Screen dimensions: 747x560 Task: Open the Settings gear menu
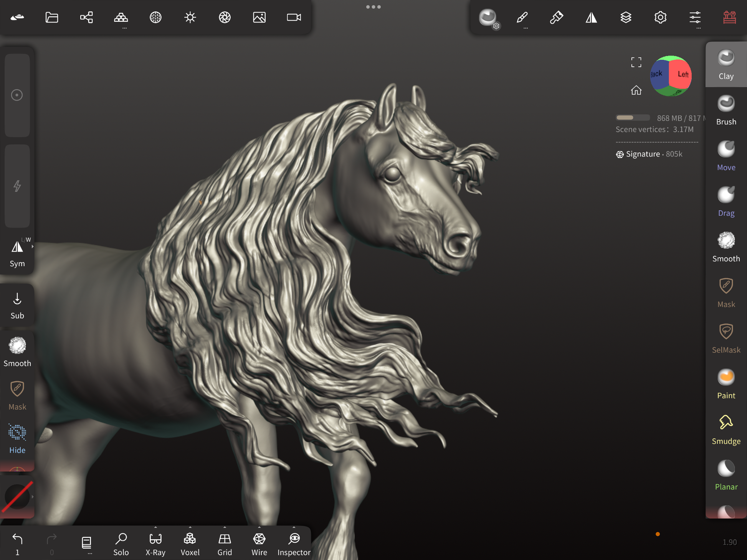point(660,17)
